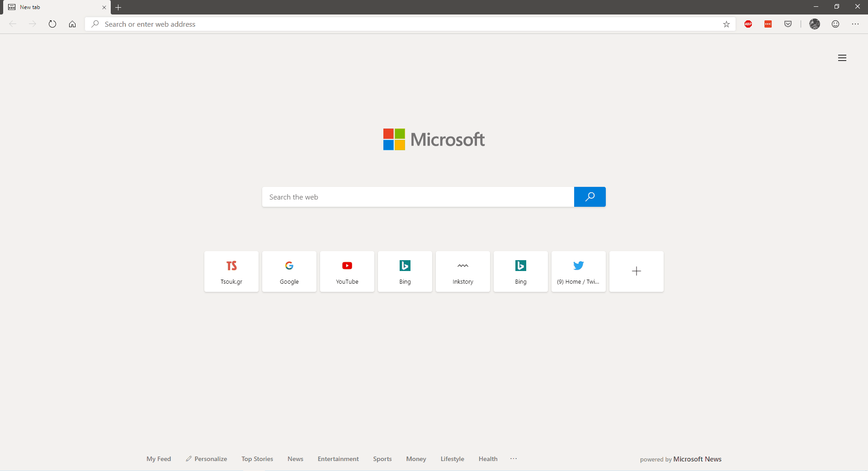Open the Adblock Plus extension

tap(748, 24)
